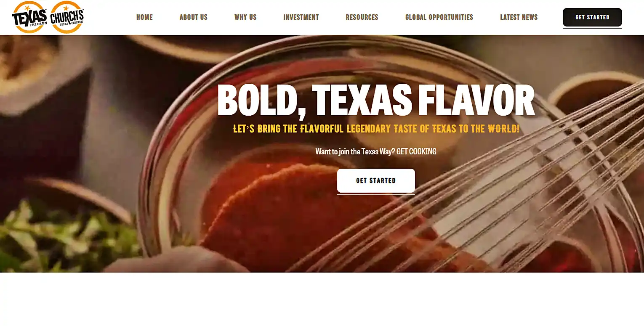Go to the Home page
644x326 pixels.
point(144,17)
